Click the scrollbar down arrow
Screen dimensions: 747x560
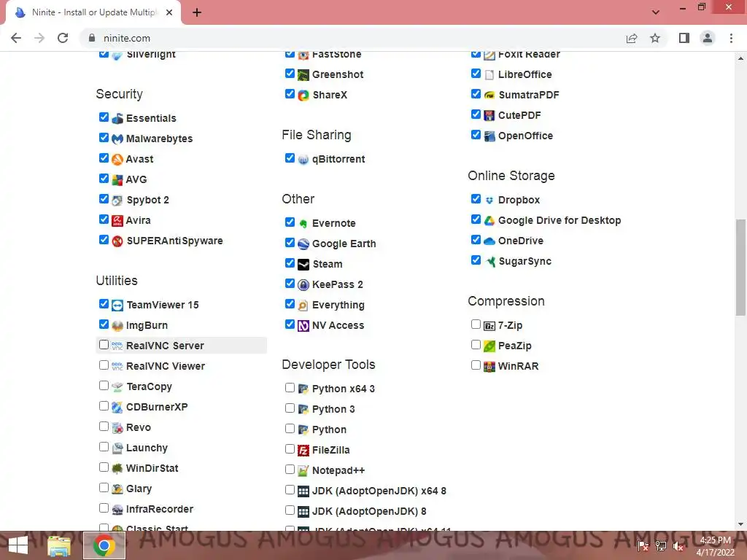pyautogui.click(x=740, y=525)
